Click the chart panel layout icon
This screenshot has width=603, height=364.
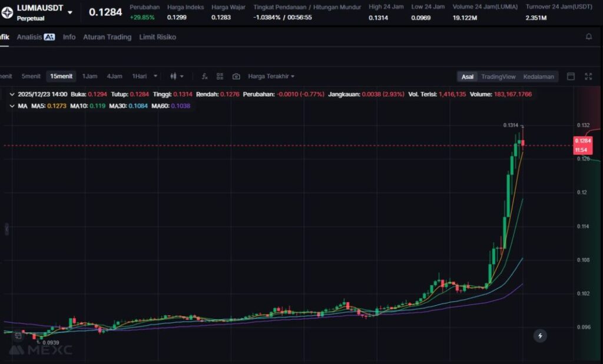coord(571,77)
